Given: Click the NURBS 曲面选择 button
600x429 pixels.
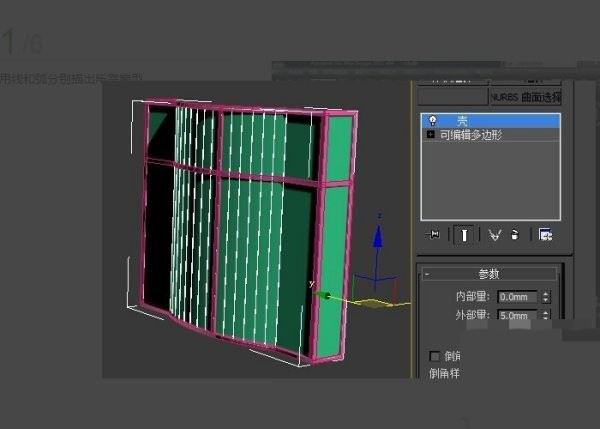Looking at the screenshot, I should point(525,97).
